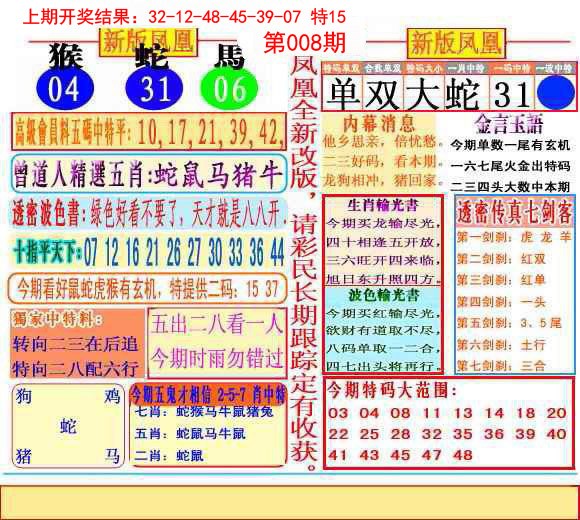This screenshot has width=580, height=520.
Task: Click the 蛇 character above blue ball 31
Action: (x=152, y=57)
